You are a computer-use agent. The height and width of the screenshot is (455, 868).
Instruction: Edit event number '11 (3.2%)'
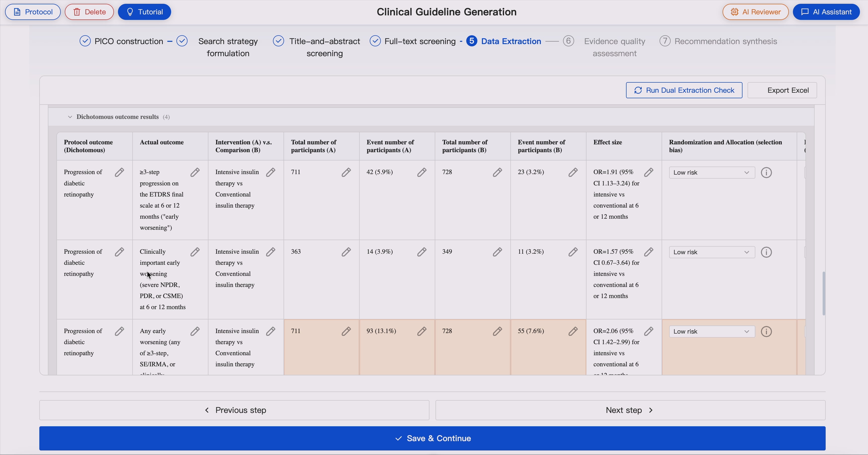pyautogui.click(x=573, y=252)
